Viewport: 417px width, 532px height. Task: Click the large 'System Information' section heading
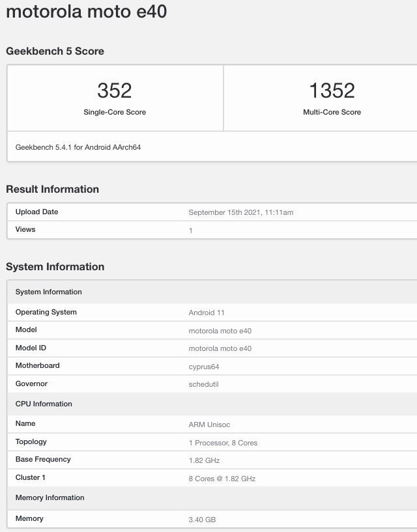coord(55,267)
